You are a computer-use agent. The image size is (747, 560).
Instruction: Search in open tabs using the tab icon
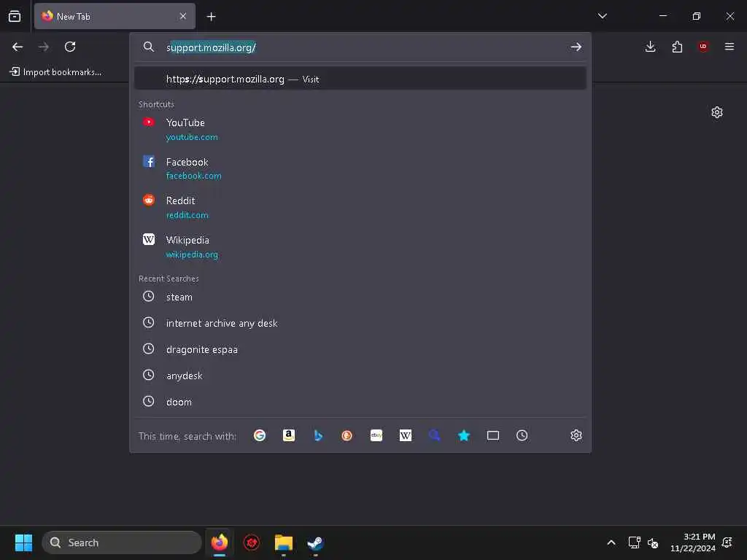click(x=493, y=435)
